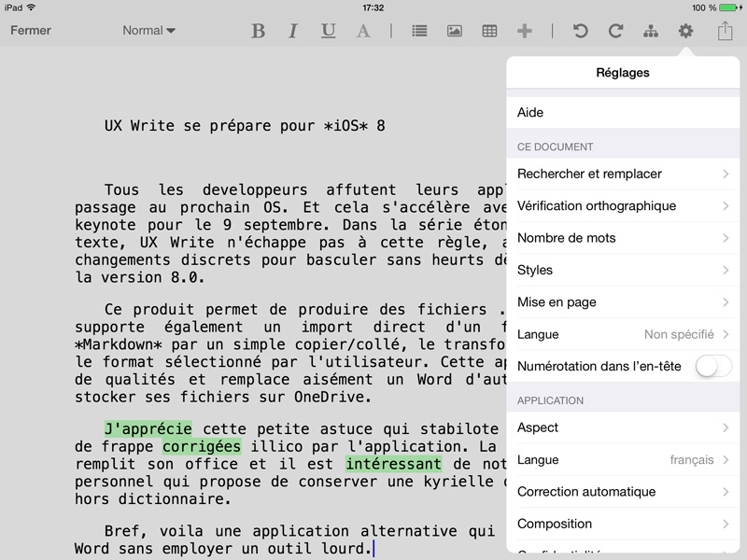Open the document outline icon
747x560 pixels.
pyautogui.click(x=651, y=31)
